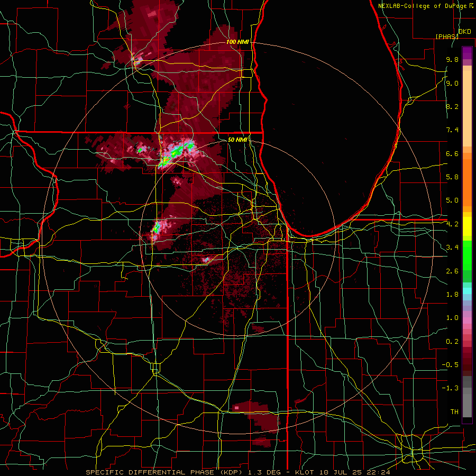
Task: Click the 6.6 scale value
Action: point(452,153)
